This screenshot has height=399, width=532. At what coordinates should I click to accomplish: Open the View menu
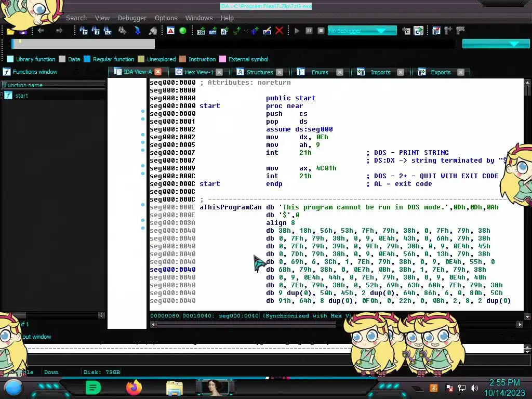click(x=102, y=18)
